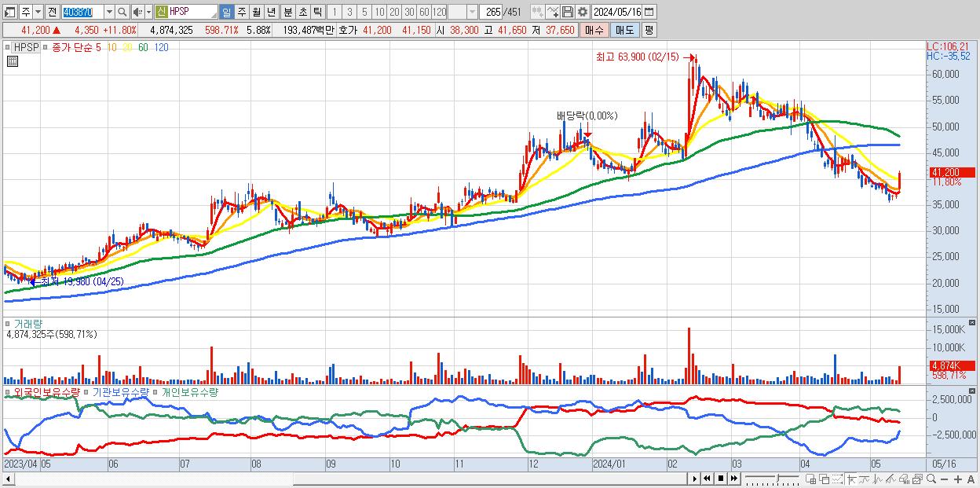Viewport: 980px width, 488px height.
Task: Rewind the chart replay
Action: pyautogui.click(x=708, y=479)
